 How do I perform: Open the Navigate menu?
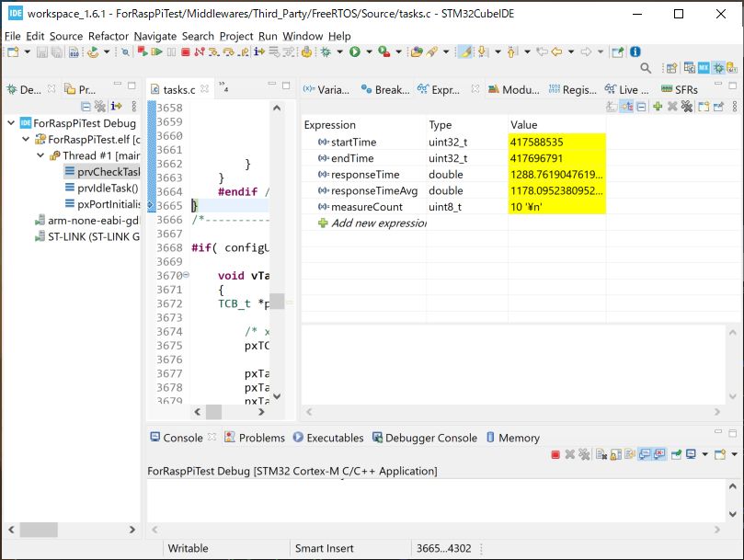click(155, 36)
